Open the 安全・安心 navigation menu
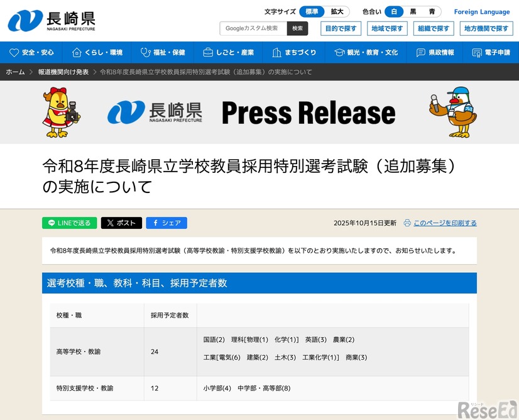The width and height of the screenshot is (519, 420). (33, 53)
